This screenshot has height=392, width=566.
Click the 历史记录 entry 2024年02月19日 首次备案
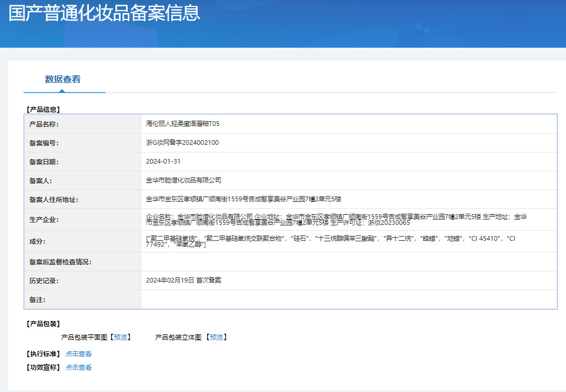(184, 280)
